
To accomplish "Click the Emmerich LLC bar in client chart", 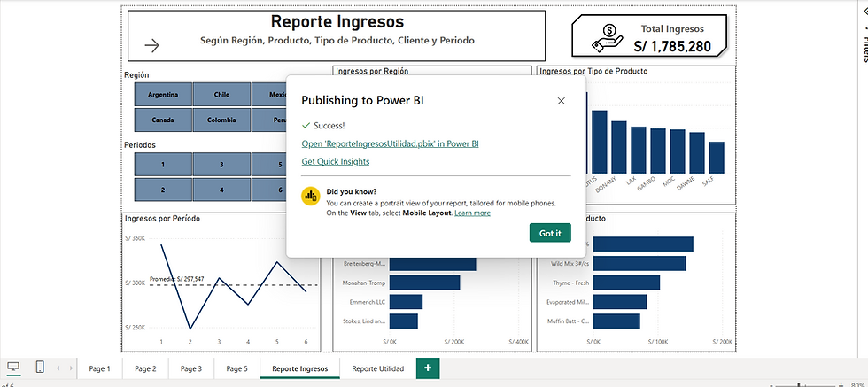I will tap(406, 302).
